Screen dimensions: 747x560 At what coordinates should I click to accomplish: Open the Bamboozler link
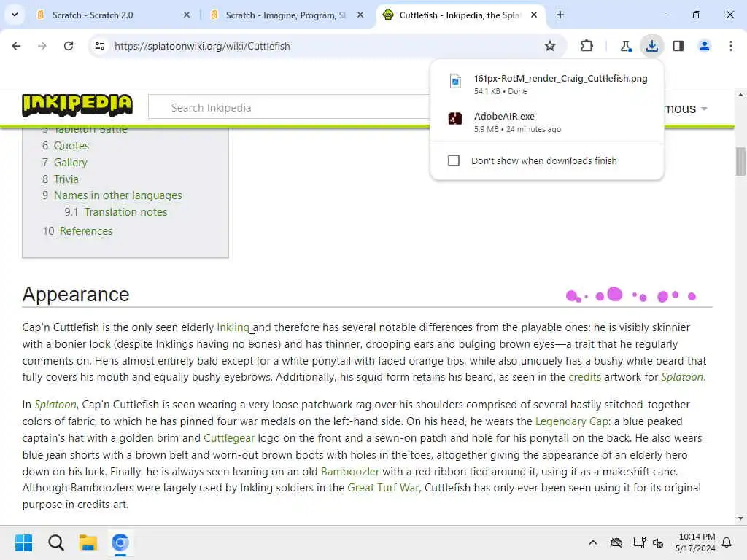tap(350, 472)
